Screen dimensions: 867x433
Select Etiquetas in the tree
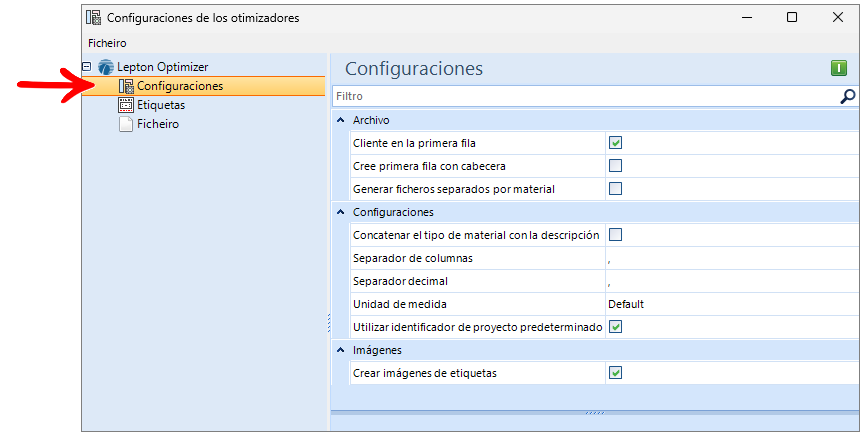coord(161,105)
